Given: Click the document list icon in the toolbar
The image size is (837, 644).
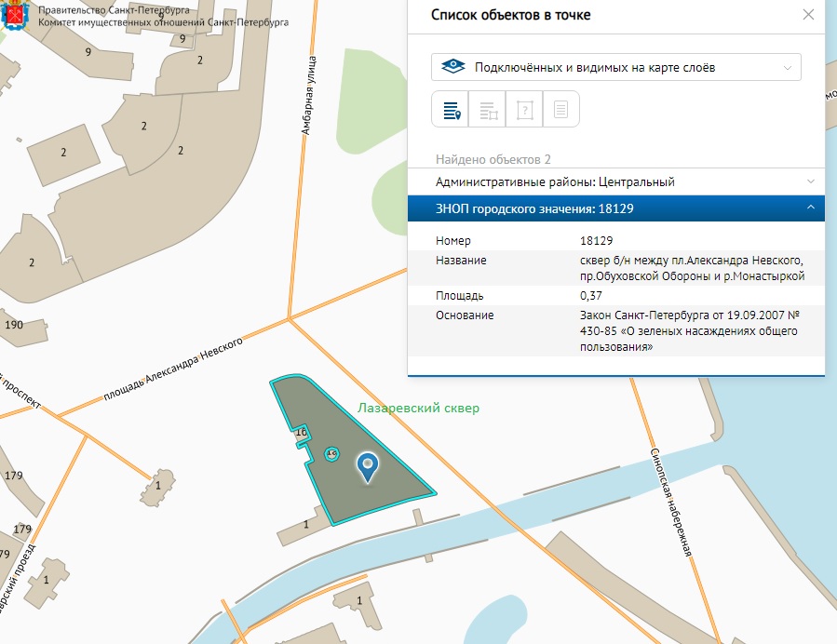Looking at the screenshot, I should (x=560, y=110).
